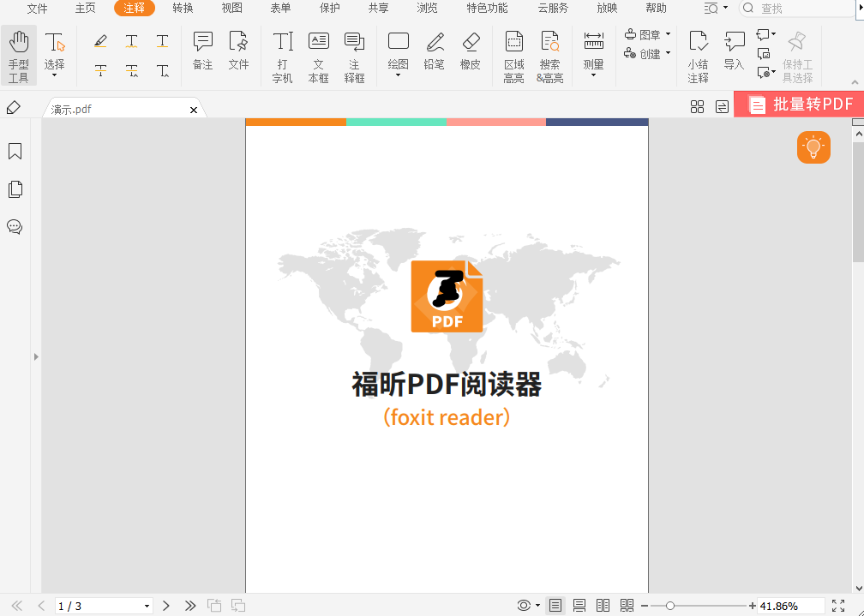Screen dimensions: 864x616
Task: Toggle continuous scrolling view in status bar
Action: pyautogui.click(x=579, y=606)
